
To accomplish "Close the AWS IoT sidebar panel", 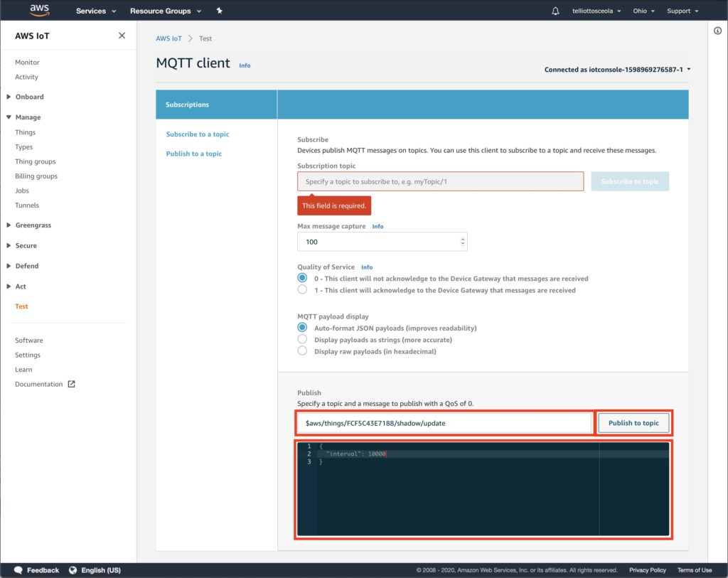I will click(x=122, y=36).
